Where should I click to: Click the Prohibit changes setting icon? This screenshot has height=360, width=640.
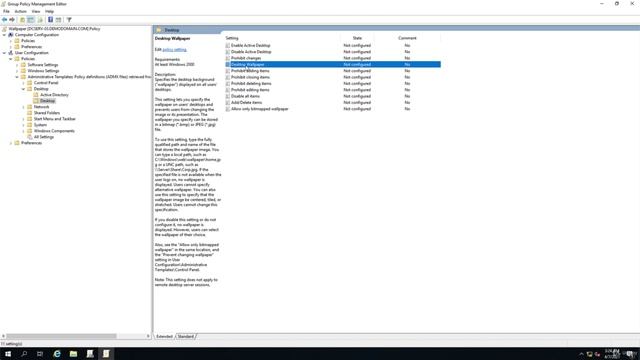228,58
